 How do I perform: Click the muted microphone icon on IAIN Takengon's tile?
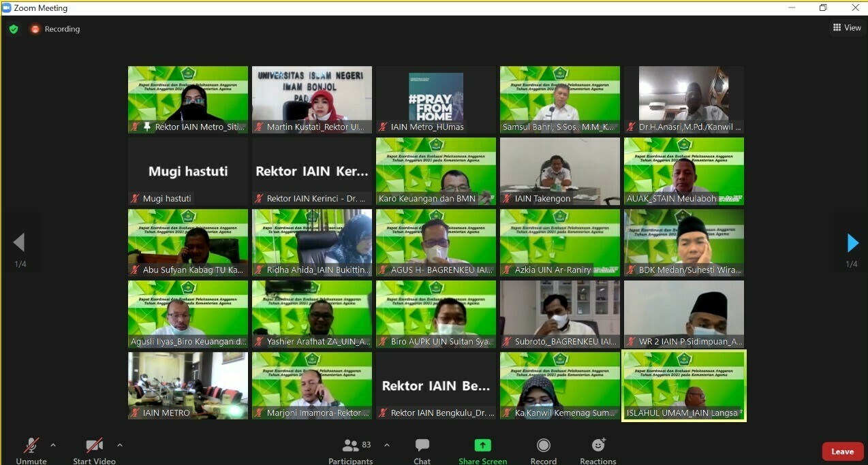(x=506, y=198)
